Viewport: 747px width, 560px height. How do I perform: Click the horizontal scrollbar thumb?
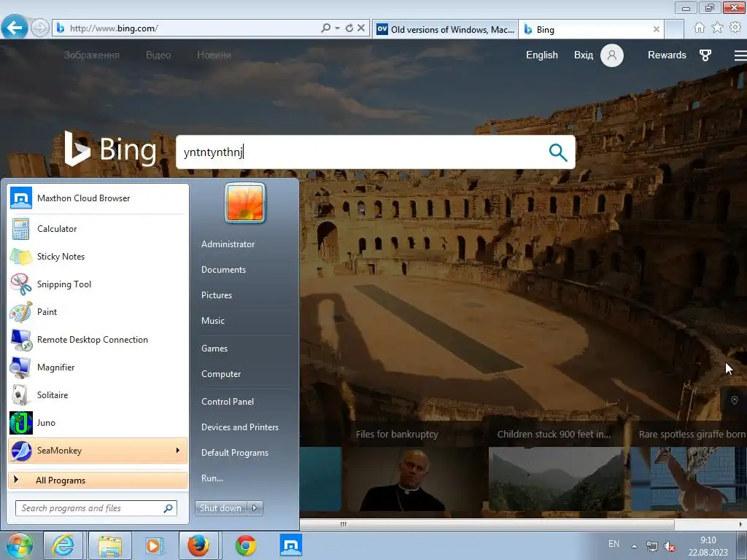487,524
